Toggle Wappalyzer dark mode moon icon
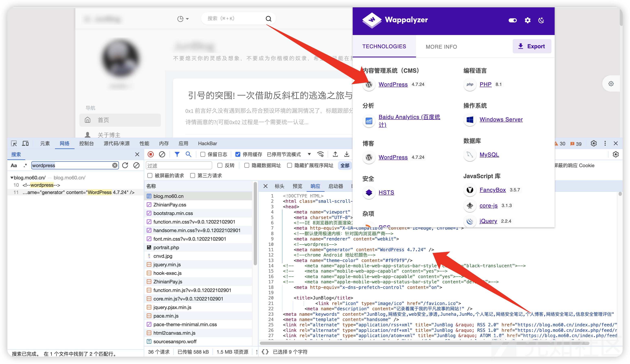 pos(541,20)
